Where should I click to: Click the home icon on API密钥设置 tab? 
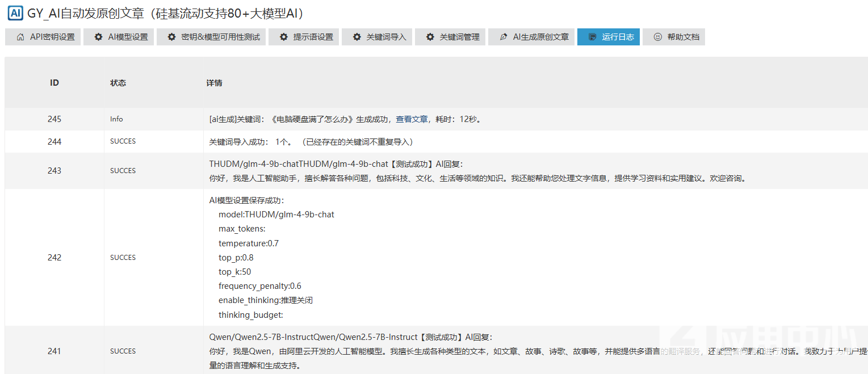pyautogui.click(x=20, y=37)
